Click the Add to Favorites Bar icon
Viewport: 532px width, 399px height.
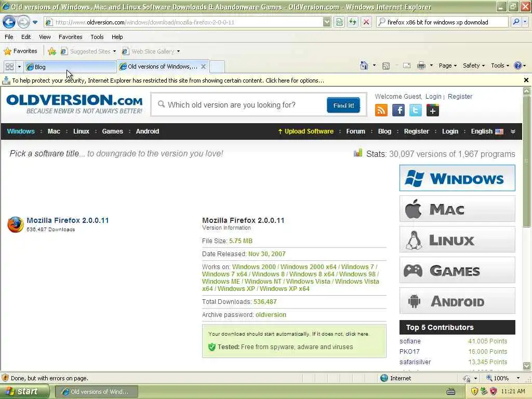coord(52,51)
